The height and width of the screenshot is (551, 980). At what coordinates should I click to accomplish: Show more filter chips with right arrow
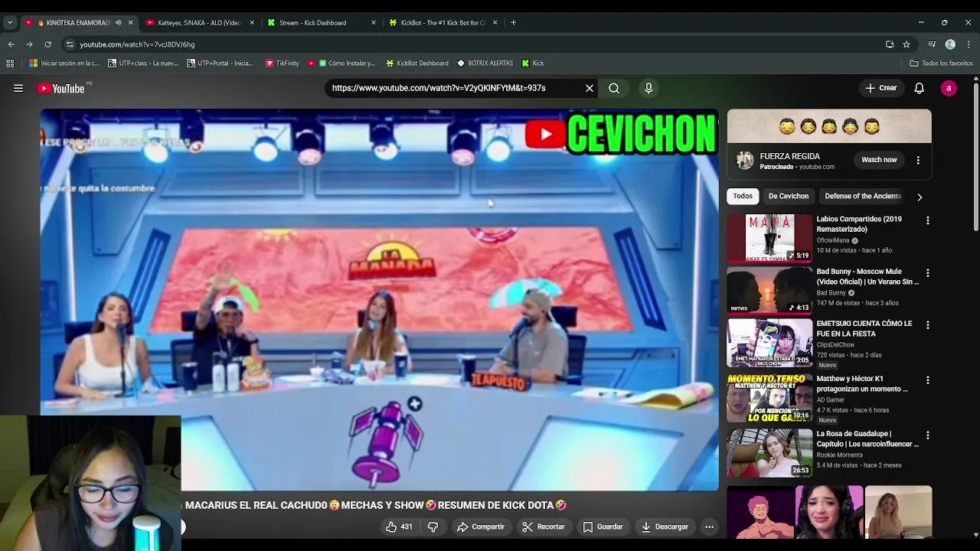pyautogui.click(x=920, y=197)
